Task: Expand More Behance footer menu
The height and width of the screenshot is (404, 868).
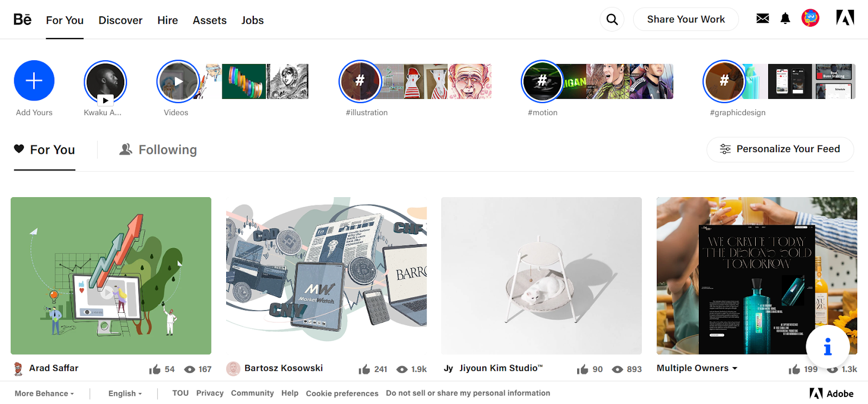Action: pyautogui.click(x=44, y=394)
